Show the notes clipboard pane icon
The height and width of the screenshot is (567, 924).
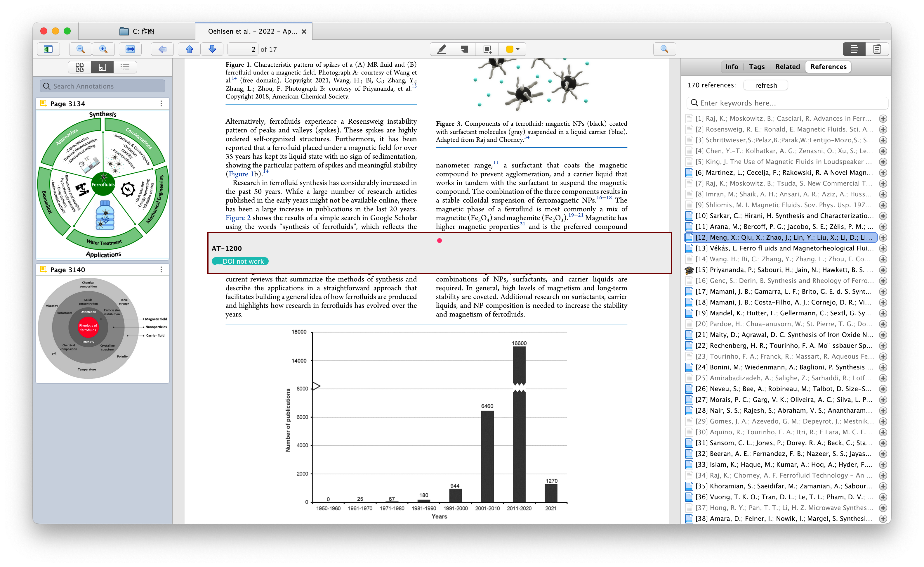coord(877,49)
